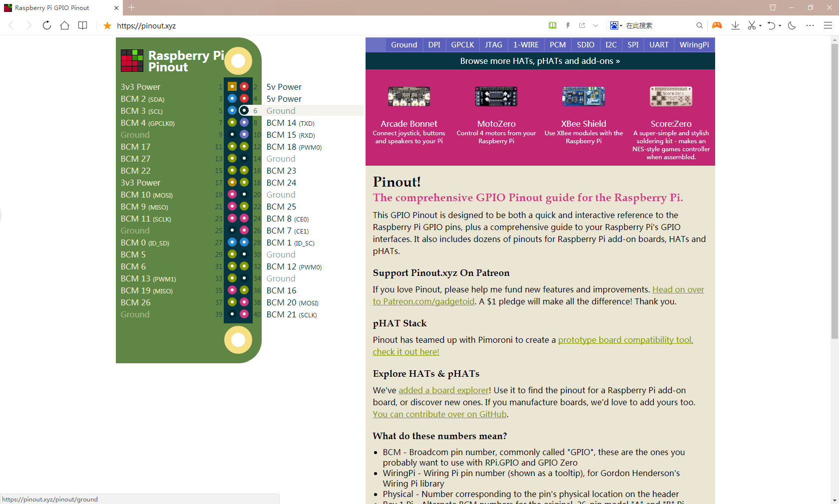The image size is (839, 504).
Task: Select the SDIO interface tab
Action: tap(586, 44)
